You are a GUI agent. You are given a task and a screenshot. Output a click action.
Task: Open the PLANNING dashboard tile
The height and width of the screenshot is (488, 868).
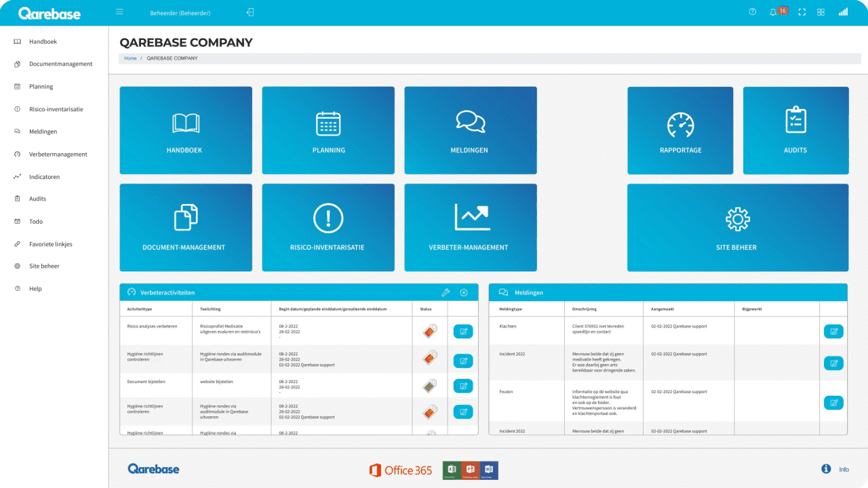328,130
